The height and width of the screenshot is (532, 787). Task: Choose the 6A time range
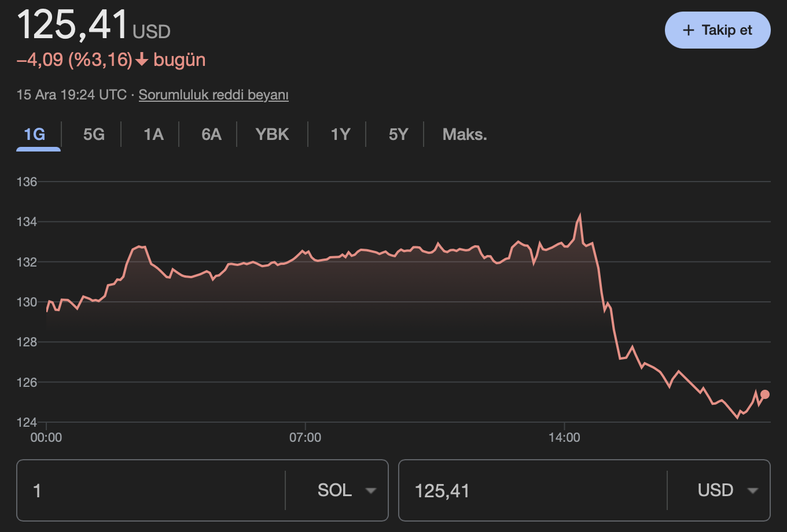(211, 135)
